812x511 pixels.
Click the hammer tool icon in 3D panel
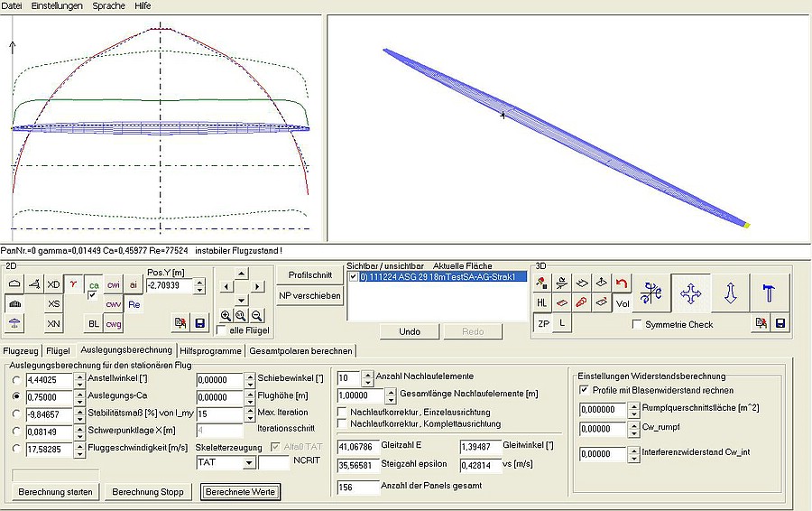[x=770, y=293]
